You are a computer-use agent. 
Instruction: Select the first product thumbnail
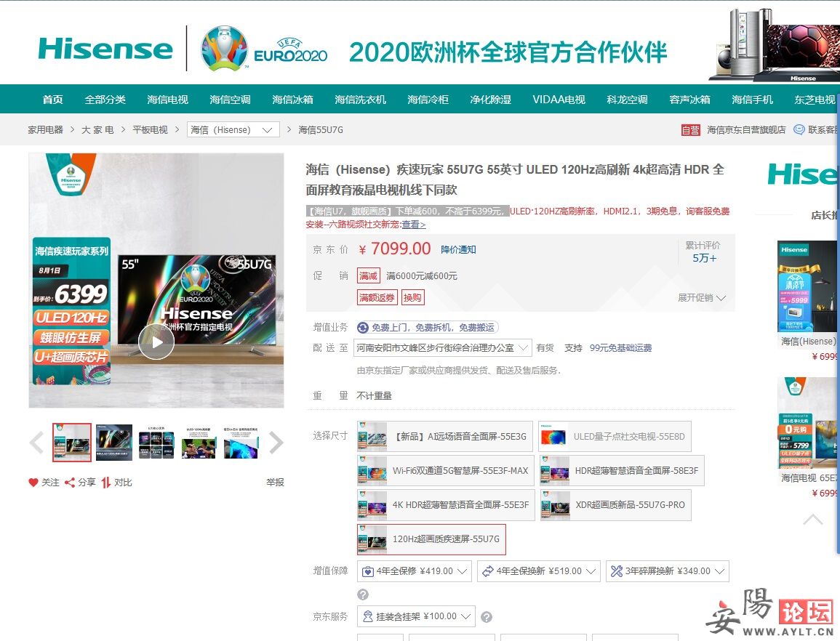pos(72,443)
